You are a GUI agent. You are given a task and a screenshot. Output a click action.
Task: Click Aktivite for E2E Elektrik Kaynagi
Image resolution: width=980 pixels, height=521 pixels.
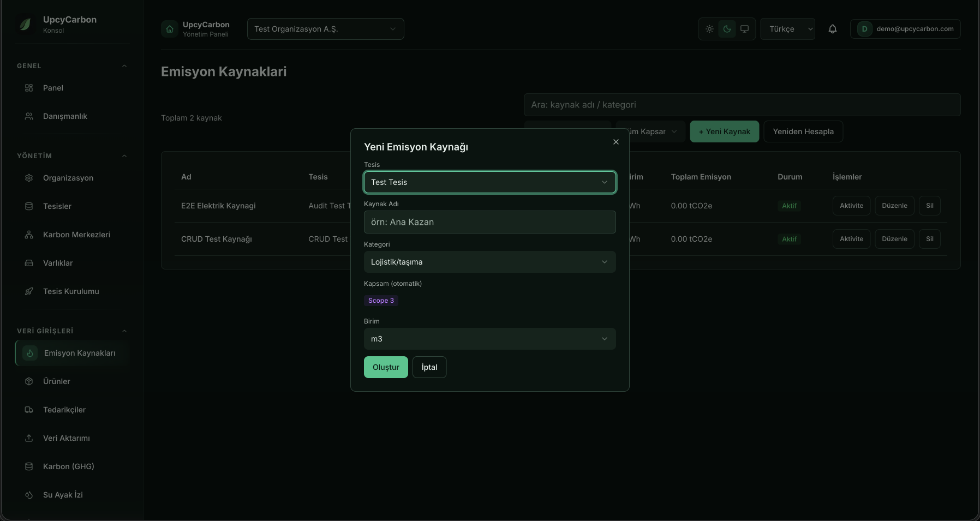[x=851, y=206]
